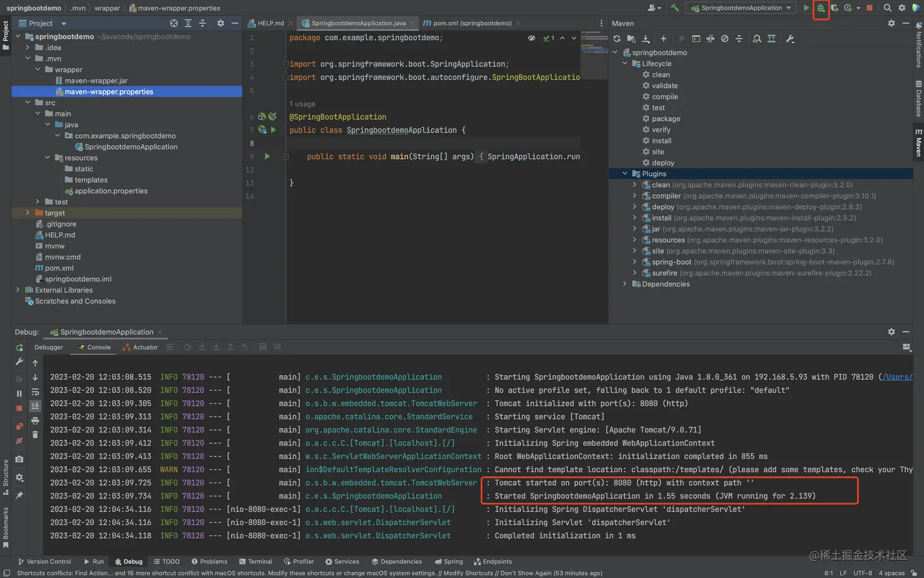The width and height of the screenshot is (924, 578).
Task: Collapse the Lifecycle node in Maven
Action: click(625, 64)
